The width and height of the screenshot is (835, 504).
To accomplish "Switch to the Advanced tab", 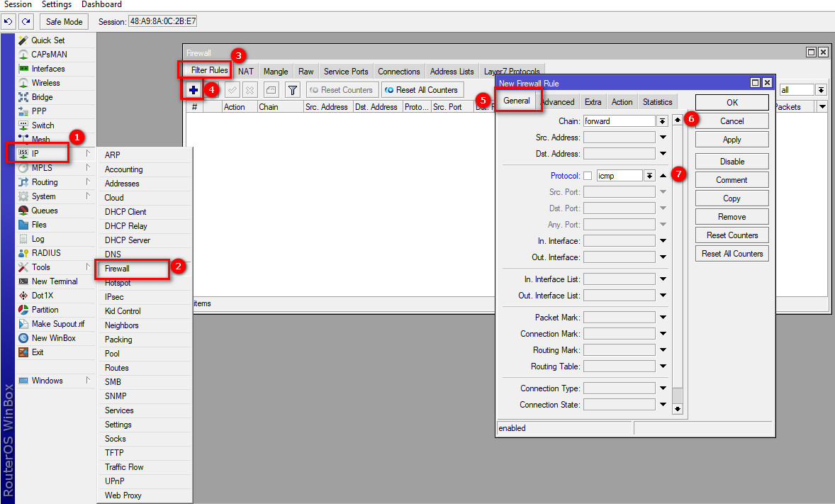I will pos(557,102).
